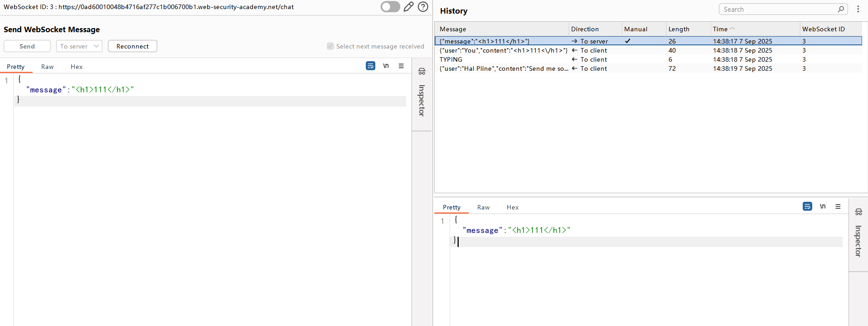Click the pencil edit WebSocket icon

point(408,7)
